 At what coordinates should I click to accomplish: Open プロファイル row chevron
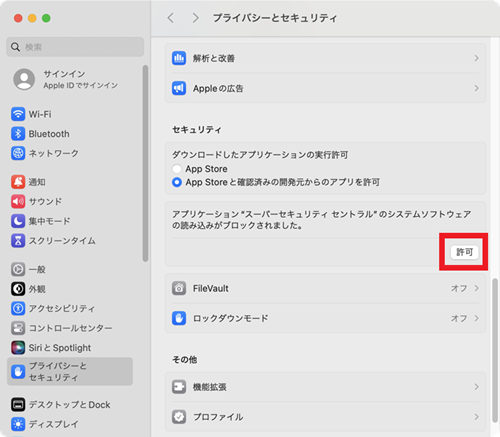click(476, 417)
